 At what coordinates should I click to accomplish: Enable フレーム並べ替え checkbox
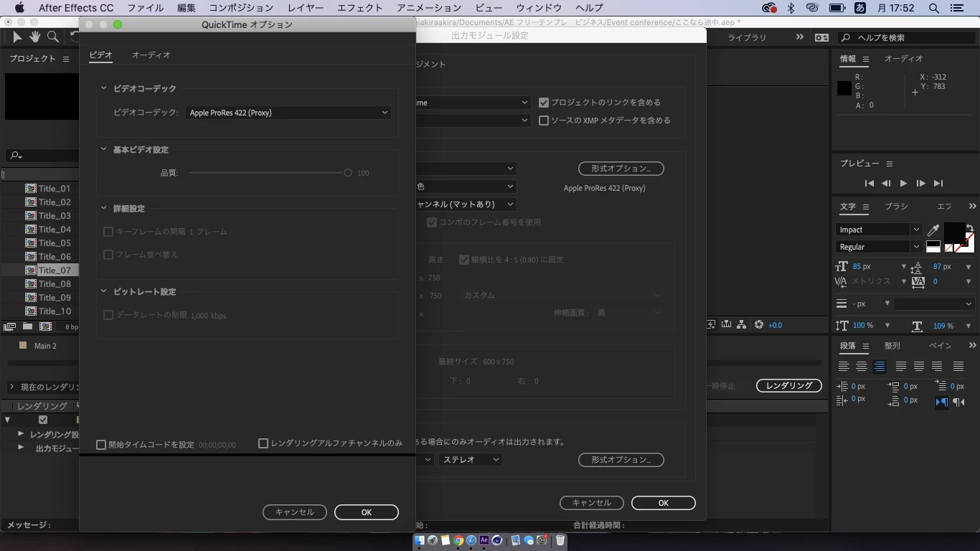click(108, 255)
